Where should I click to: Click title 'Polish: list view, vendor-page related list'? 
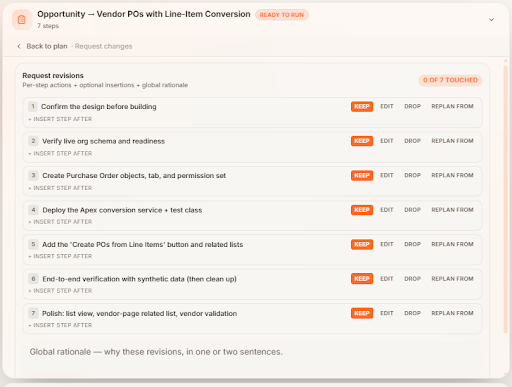(x=139, y=314)
